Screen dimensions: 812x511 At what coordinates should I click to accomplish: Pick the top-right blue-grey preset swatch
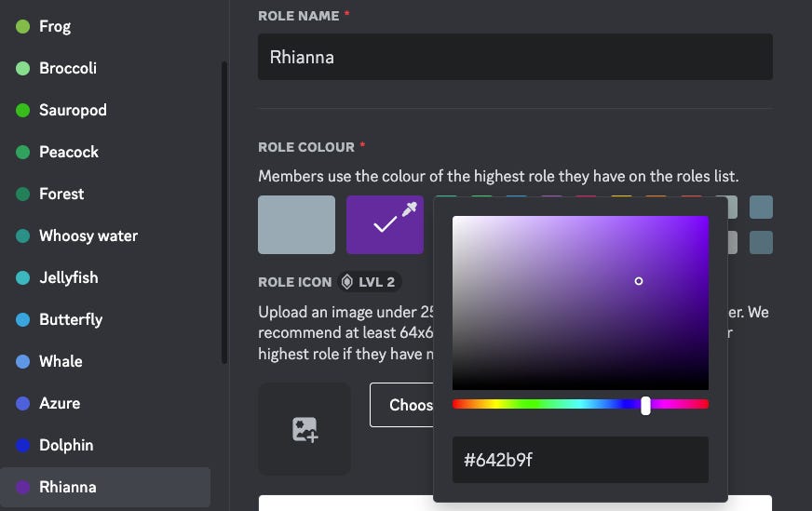[761, 207]
